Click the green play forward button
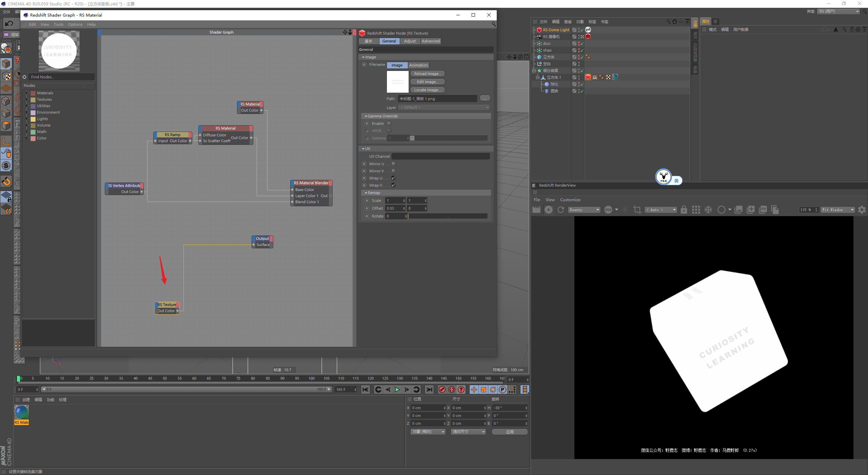Screen dimensions: 868x475 (x=397, y=389)
